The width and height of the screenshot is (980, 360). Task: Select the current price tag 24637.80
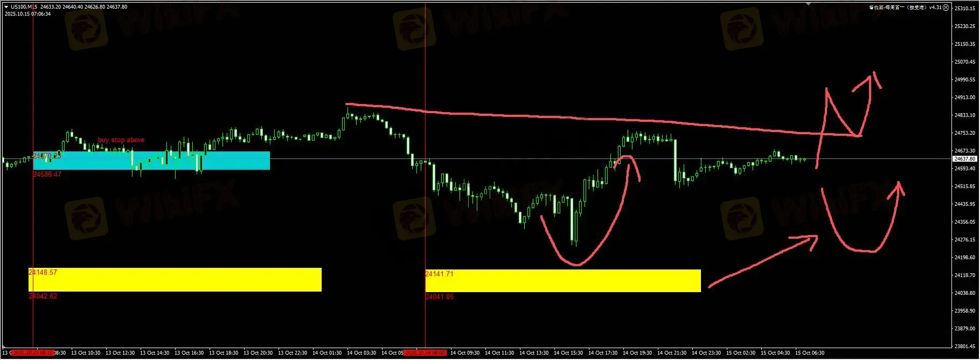[x=964, y=159]
